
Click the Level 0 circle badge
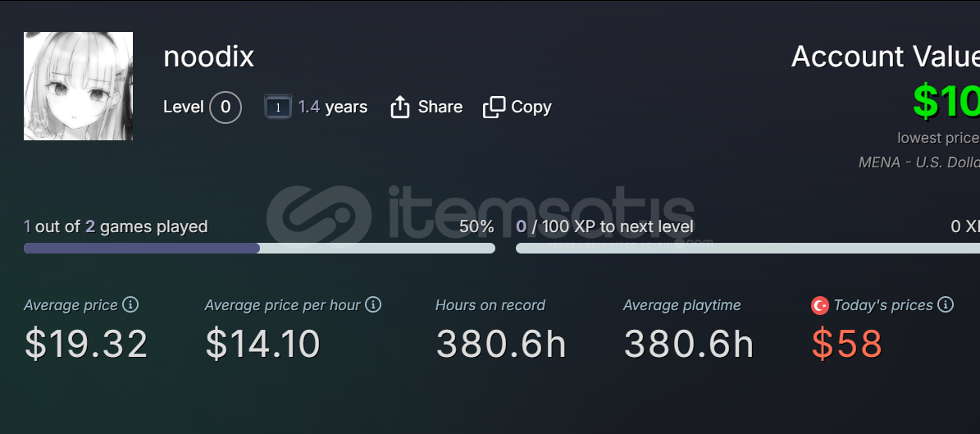pyautogui.click(x=226, y=107)
